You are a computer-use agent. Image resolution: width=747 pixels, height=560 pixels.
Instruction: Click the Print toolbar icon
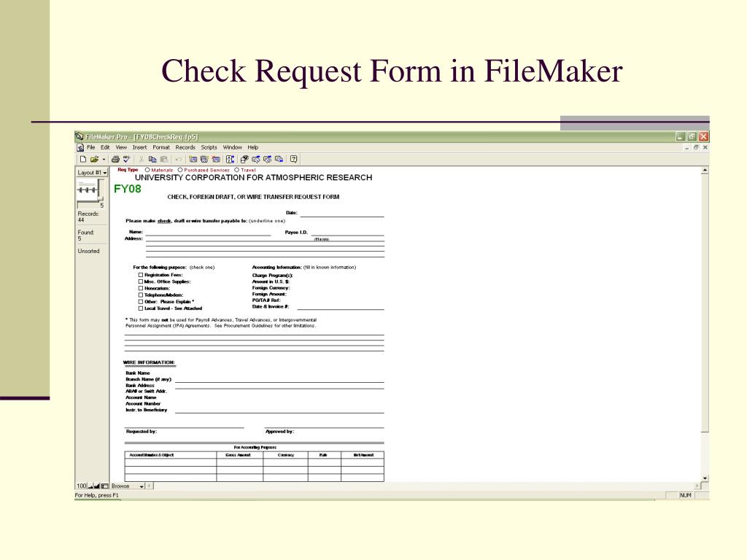[115, 160]
